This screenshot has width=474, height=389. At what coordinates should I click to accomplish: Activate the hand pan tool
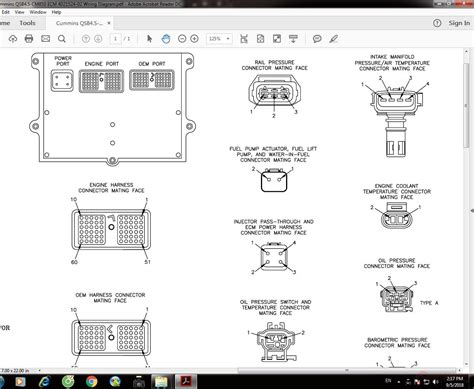point(166,39)
